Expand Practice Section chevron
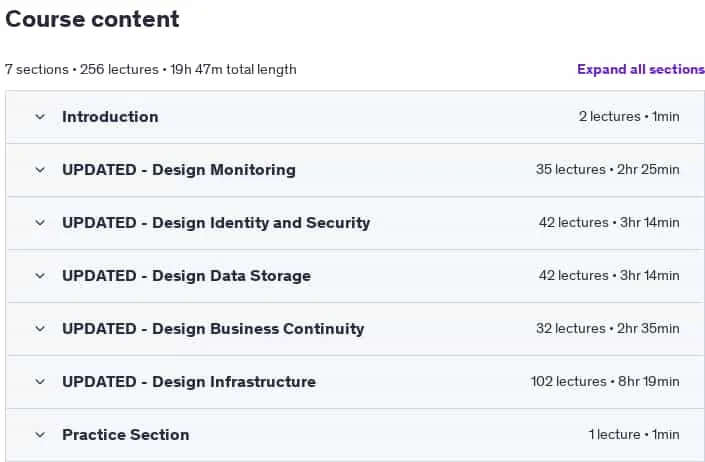Viewport: 705px width, 462px height. coord(40,435)
